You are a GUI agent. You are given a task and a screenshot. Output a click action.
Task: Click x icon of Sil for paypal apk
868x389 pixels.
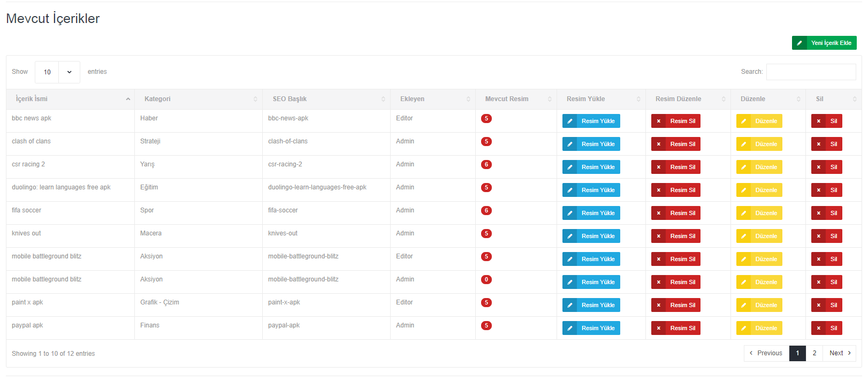(819, 328)
